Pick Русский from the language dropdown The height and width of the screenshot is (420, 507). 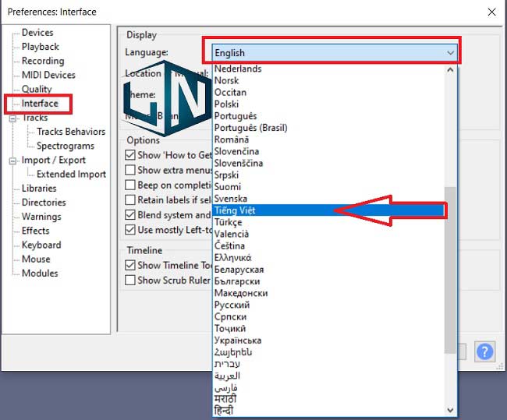click(231, 305)
